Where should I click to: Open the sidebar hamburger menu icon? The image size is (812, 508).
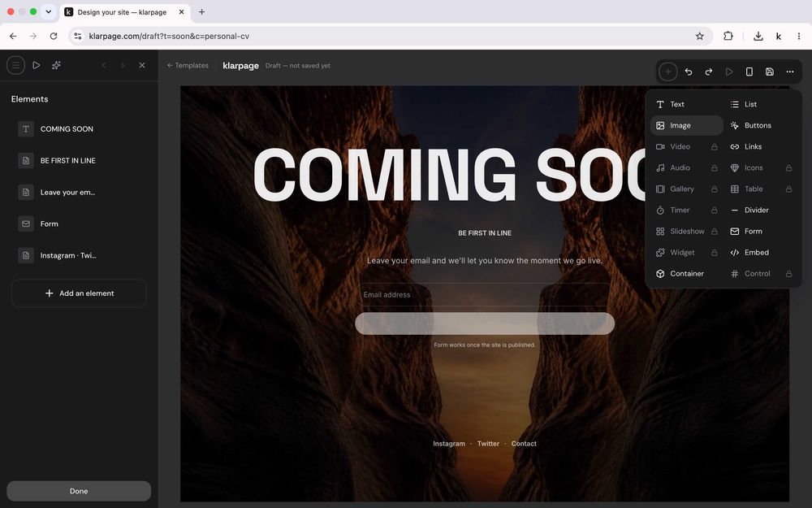click(15, 65)
